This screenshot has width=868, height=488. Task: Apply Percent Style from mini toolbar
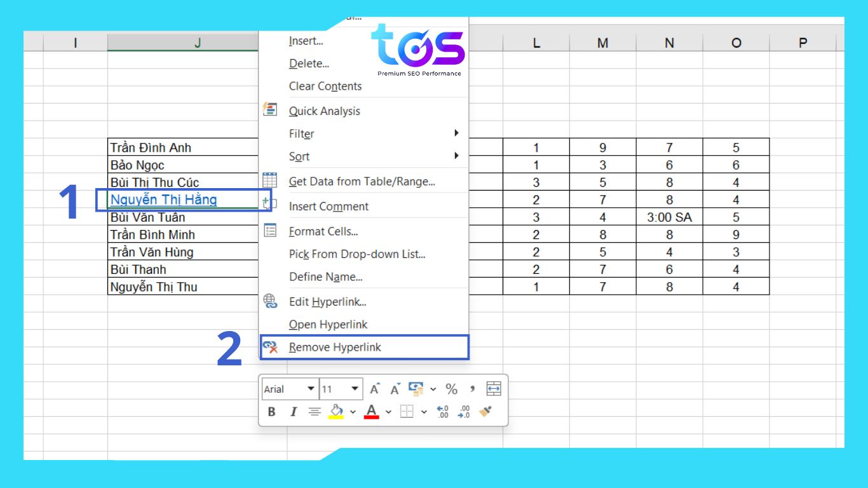451,389
